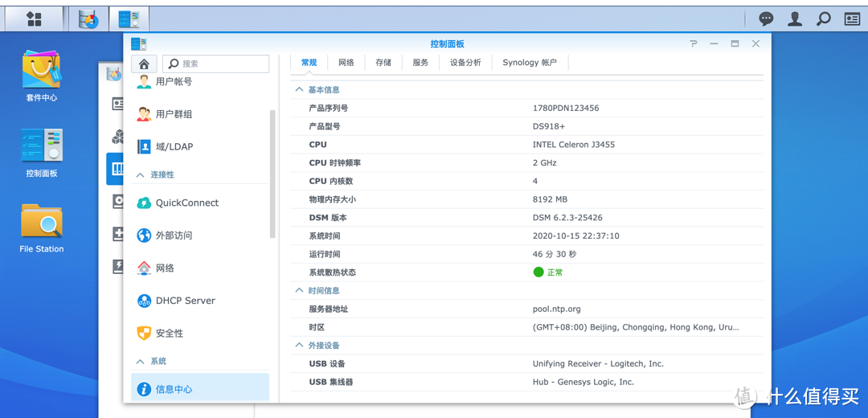Viewport: 868px width, 418px height.
Task: Select Control Panel taskbar button
Action: [129, 19]
